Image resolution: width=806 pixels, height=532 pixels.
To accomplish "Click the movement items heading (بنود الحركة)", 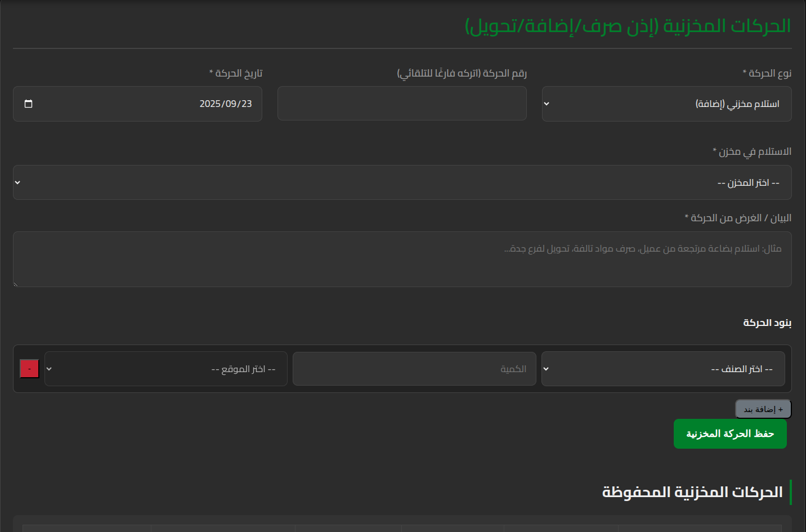I will pyautogui.click(x=767, y=323).
